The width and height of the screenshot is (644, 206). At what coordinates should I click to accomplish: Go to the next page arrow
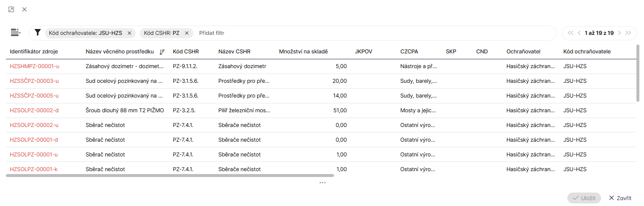pos(619,33)
